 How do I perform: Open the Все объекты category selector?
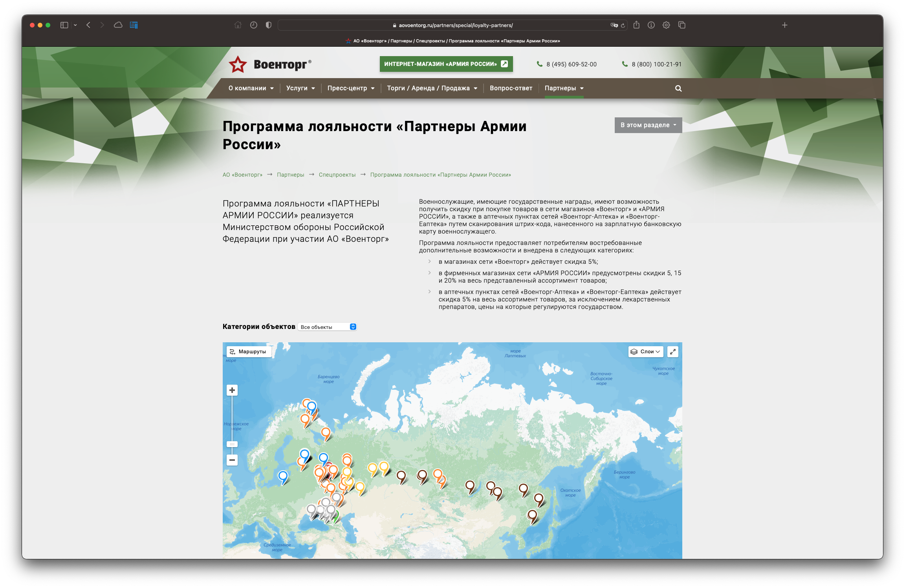[x=327, y=327]
